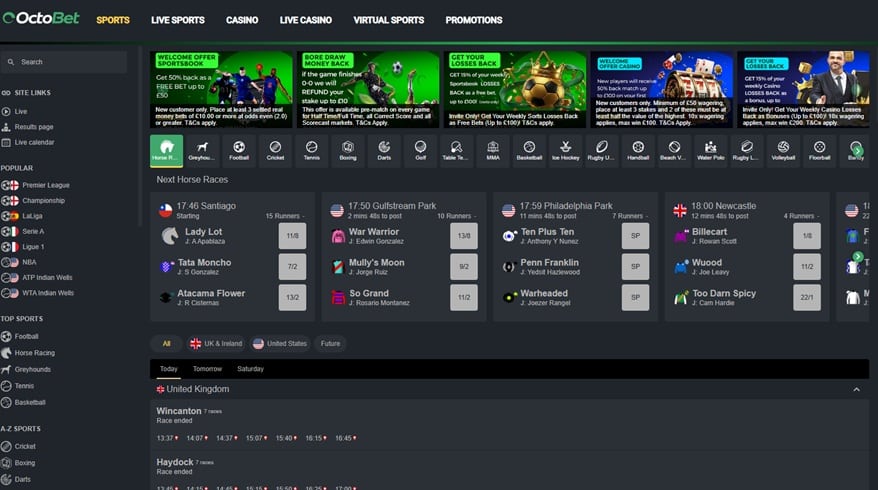Select the Boxing icon in sports strip
The image size is (878, 490).
348,151
